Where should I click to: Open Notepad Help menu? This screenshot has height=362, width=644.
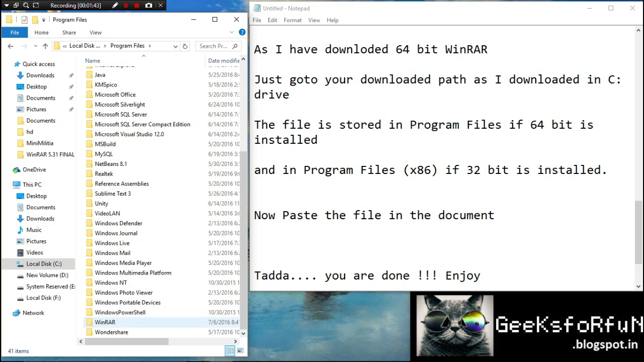point(332,20)
